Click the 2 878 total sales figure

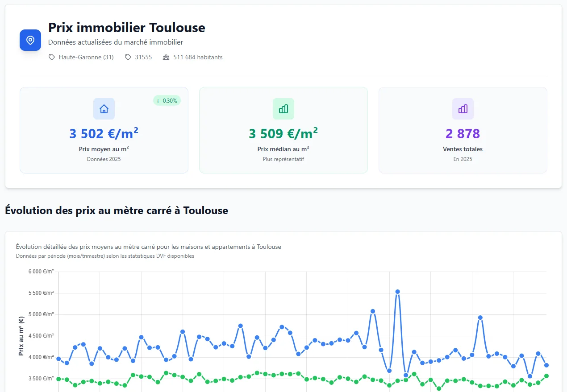pos(463,133)
